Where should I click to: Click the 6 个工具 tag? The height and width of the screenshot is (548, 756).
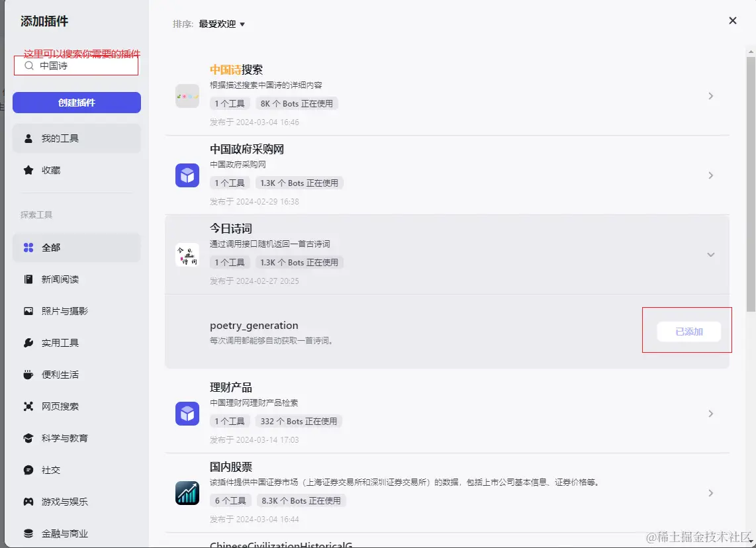tap(230, 501)
